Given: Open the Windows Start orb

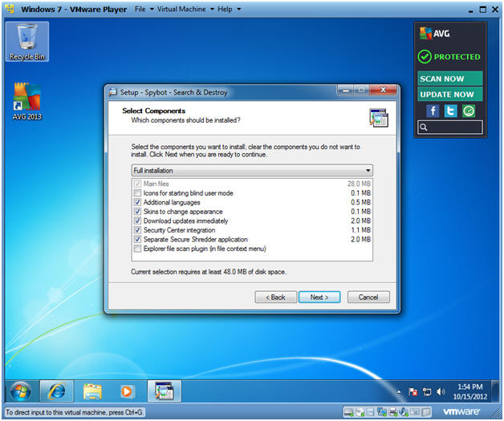Looking at the screenshot, I should point(21,391).
